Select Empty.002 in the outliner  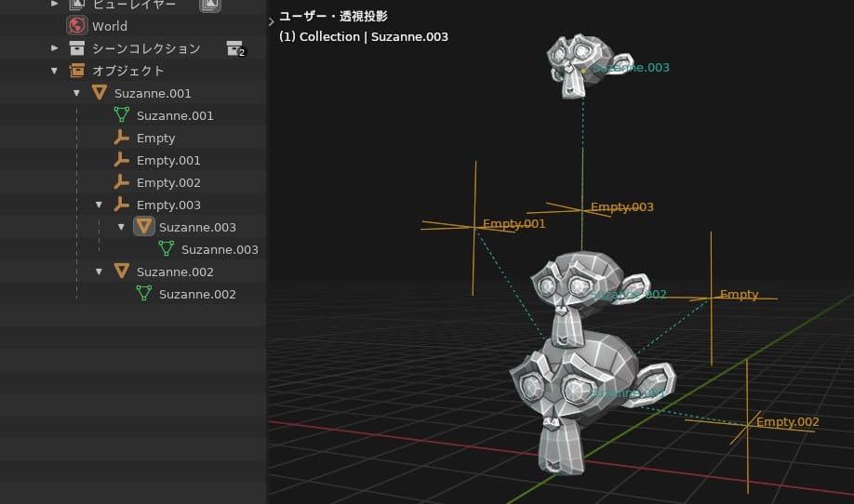(x=168, y=183)
